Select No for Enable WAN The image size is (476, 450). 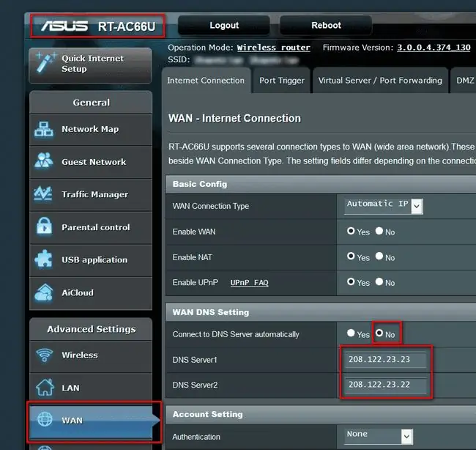point(379,231)
